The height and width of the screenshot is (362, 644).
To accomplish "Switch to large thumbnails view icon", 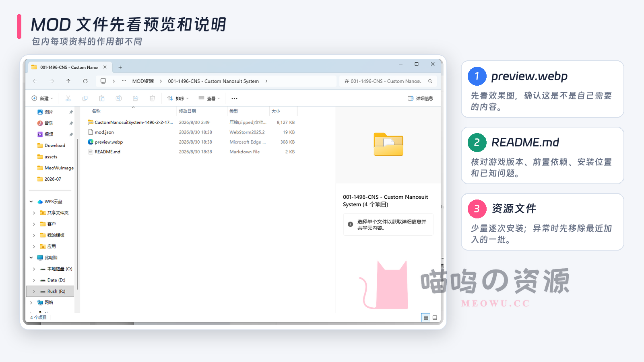I will (435, 317).
